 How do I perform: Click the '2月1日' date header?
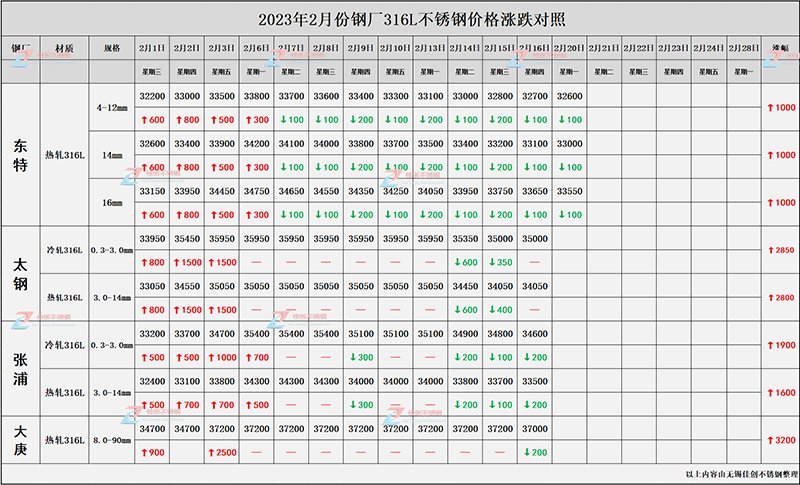(152, 48)
